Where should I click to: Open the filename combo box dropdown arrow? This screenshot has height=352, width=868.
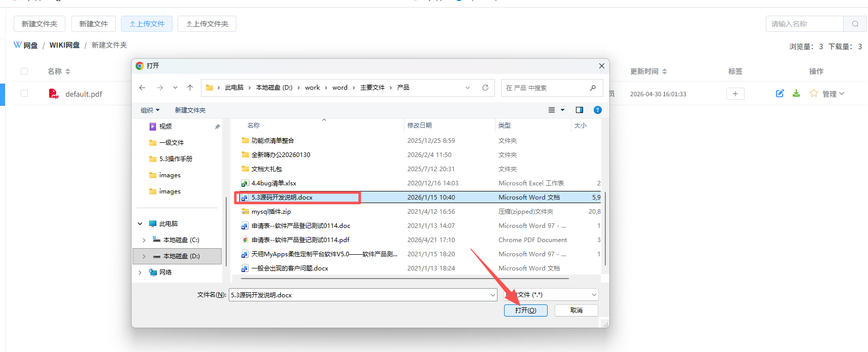[493, 295]
